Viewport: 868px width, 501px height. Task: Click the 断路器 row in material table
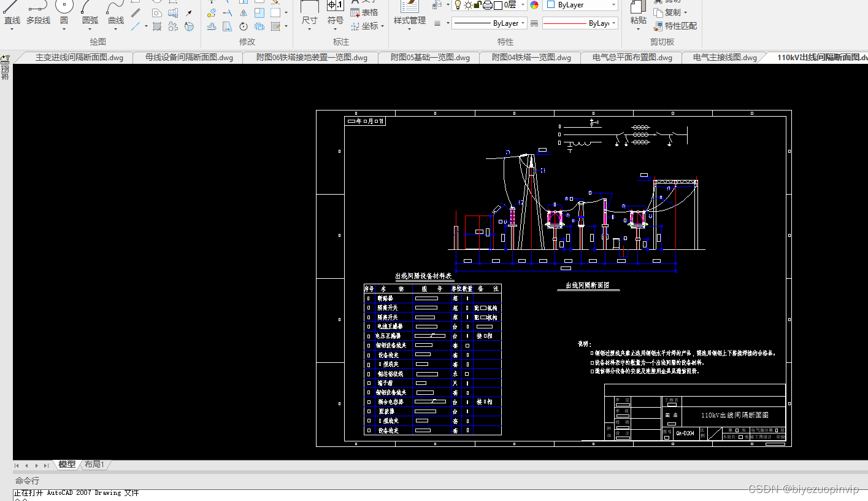click(x=432, y=298)
